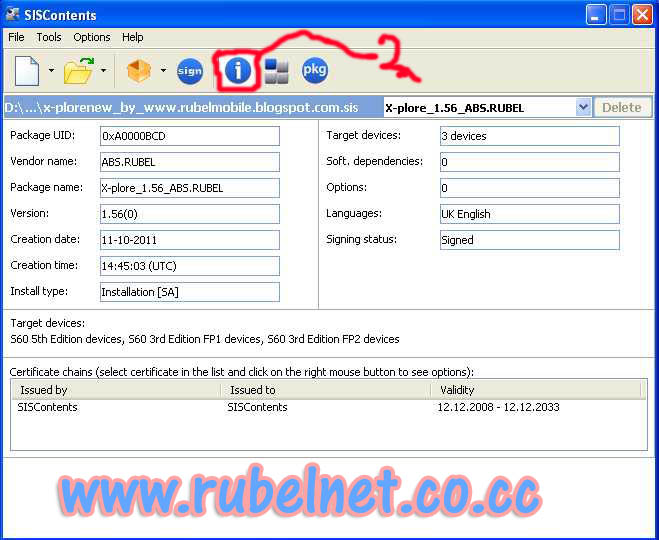Click the New file toolbar icon

27,71
